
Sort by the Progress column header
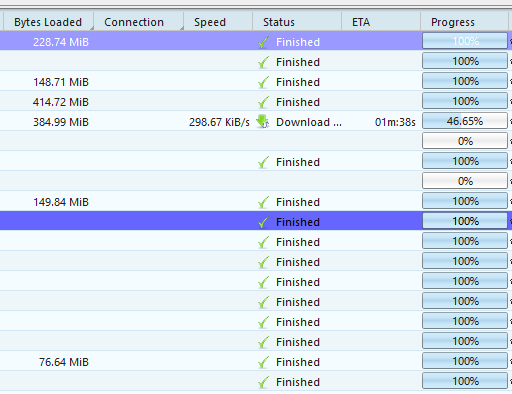[464, 22]
